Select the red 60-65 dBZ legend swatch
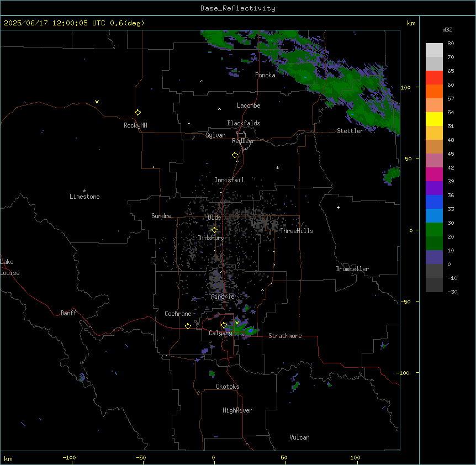The width and height of the screenshot is (476, 465). pos(434,78)
